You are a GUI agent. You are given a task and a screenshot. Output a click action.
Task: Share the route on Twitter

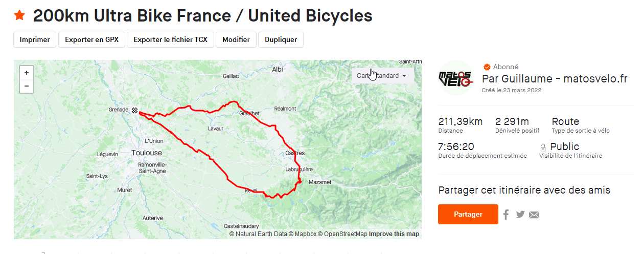click(x=520, y=215)
